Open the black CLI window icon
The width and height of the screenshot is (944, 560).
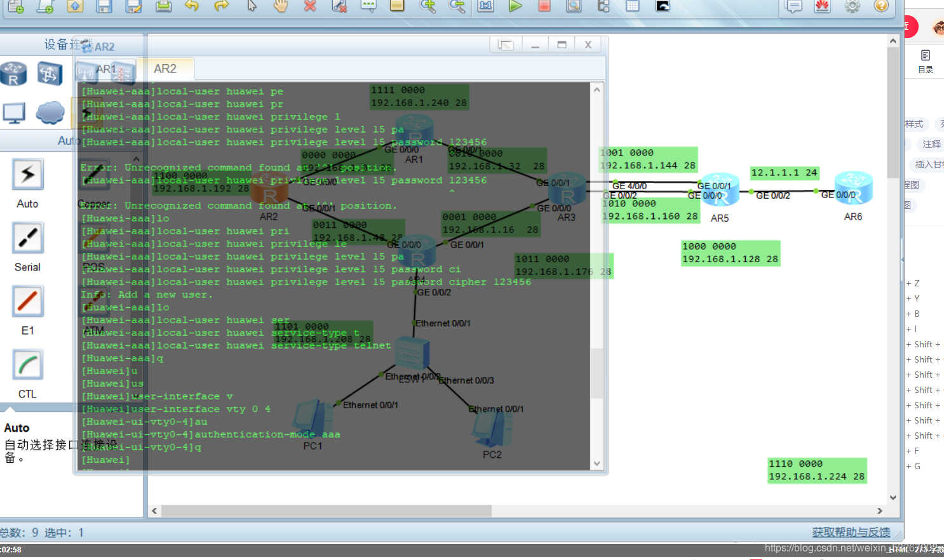tap(663, 6)
